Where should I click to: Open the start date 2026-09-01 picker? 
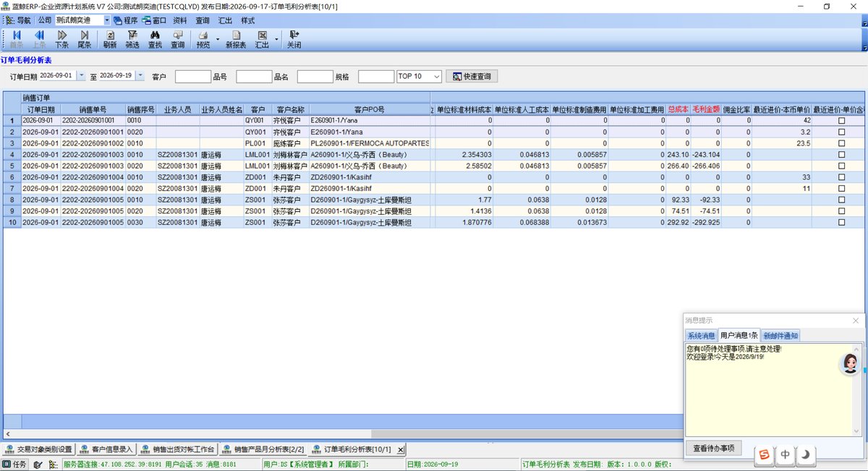(81, 76)
